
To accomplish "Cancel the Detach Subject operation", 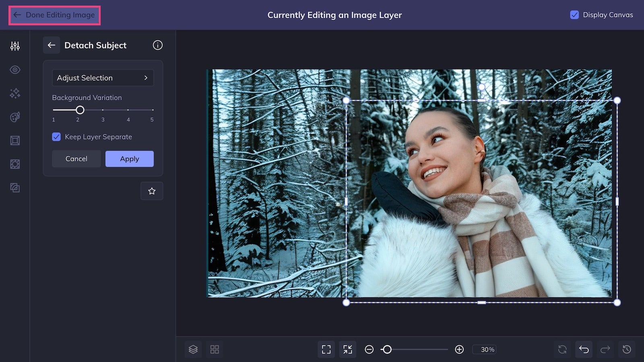I will pyautogui.click(x=76, y=159).
